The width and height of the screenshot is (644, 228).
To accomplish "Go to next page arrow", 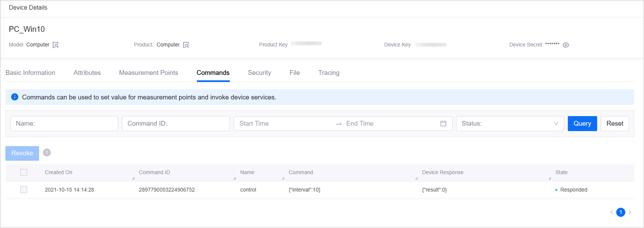I will 630,212.
